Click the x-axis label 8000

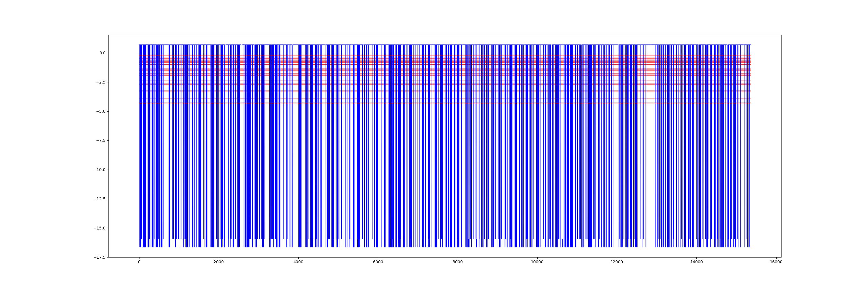click(458, 262)
